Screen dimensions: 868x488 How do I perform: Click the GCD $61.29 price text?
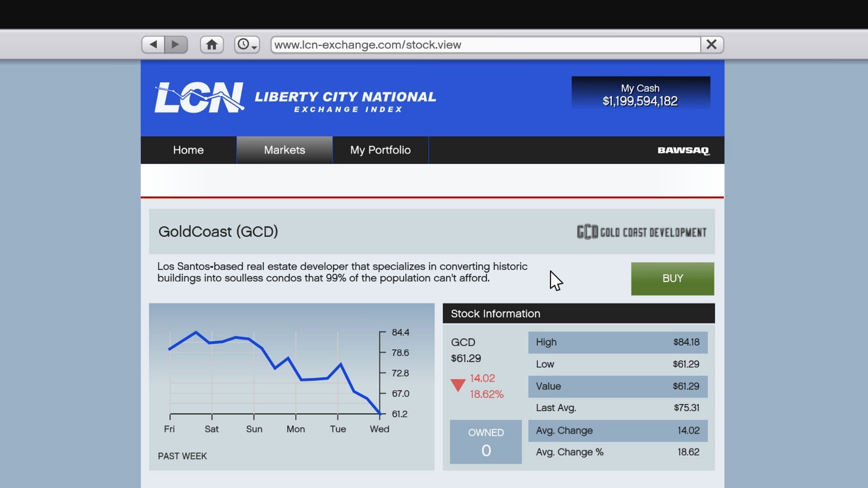[466, 350]
